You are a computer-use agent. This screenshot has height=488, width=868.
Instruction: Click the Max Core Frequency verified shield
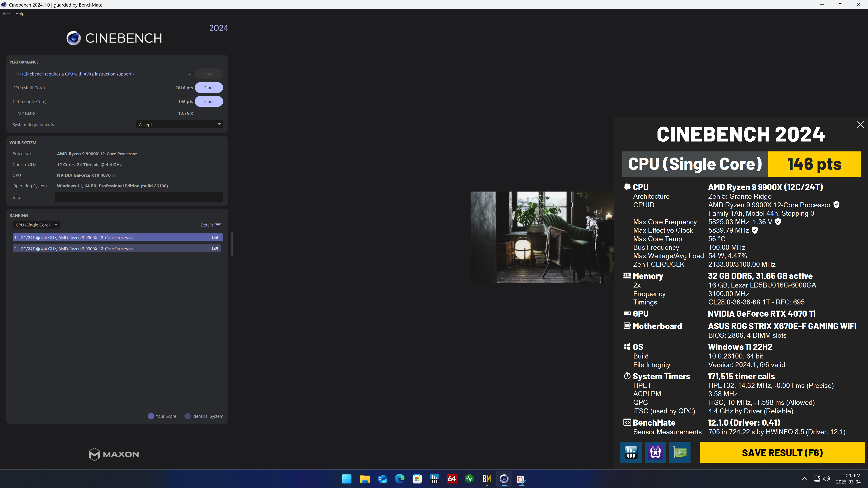pyautogui.click(x=778, y=222)
